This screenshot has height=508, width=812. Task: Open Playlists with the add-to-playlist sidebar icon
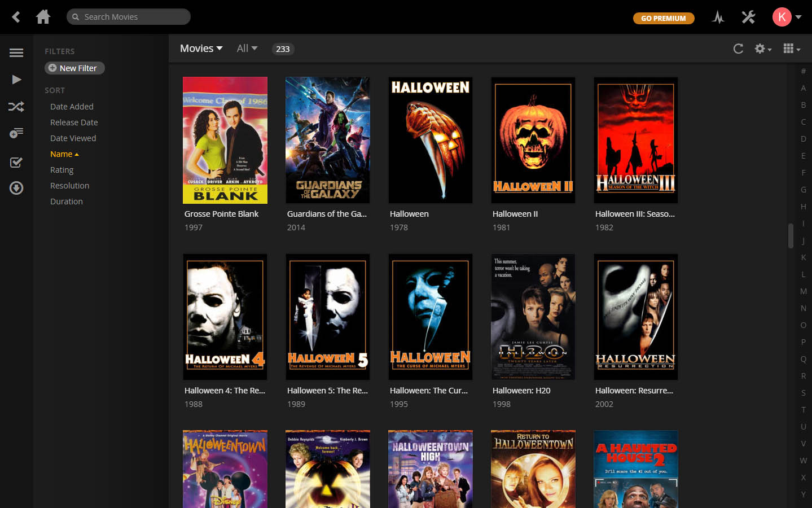click(x=16, y=133)
